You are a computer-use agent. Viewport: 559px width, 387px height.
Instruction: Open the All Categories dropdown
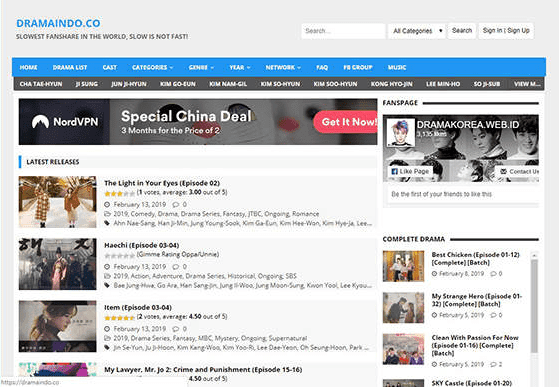click(x=417, y=31)
